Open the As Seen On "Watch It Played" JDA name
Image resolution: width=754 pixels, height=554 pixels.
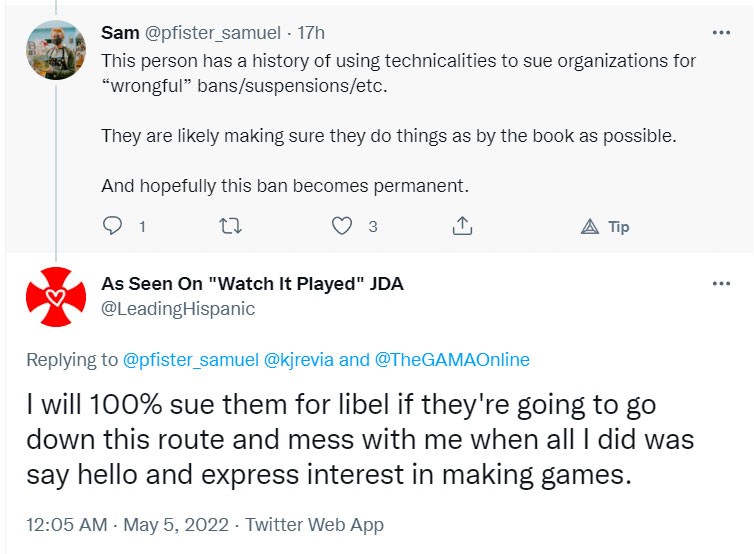(x=252, y=284)
